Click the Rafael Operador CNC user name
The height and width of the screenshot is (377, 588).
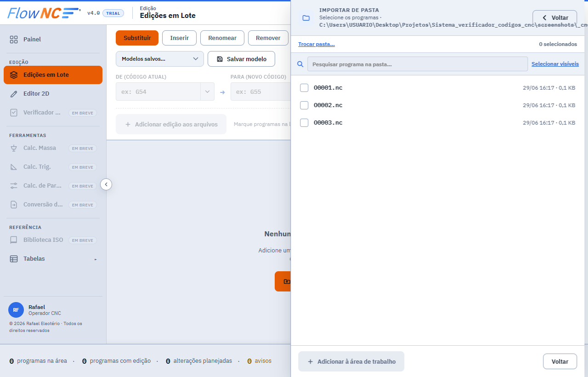pyautogui.click(x=45, y=310)
